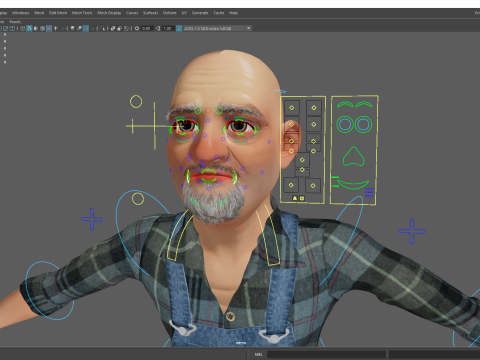480x360 pixels.
Task: Open the Edit Mesh menu
Action: coord(58,13)
